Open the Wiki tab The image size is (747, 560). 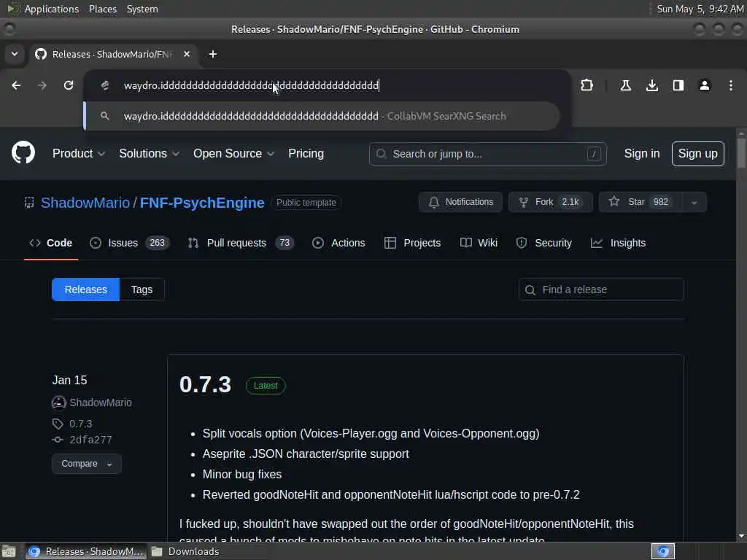[x=479, y=243]
